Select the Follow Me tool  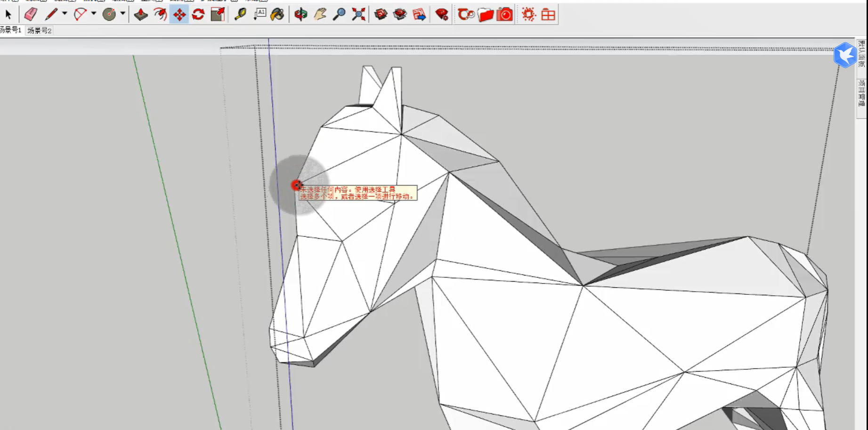(x=160, y=15)
